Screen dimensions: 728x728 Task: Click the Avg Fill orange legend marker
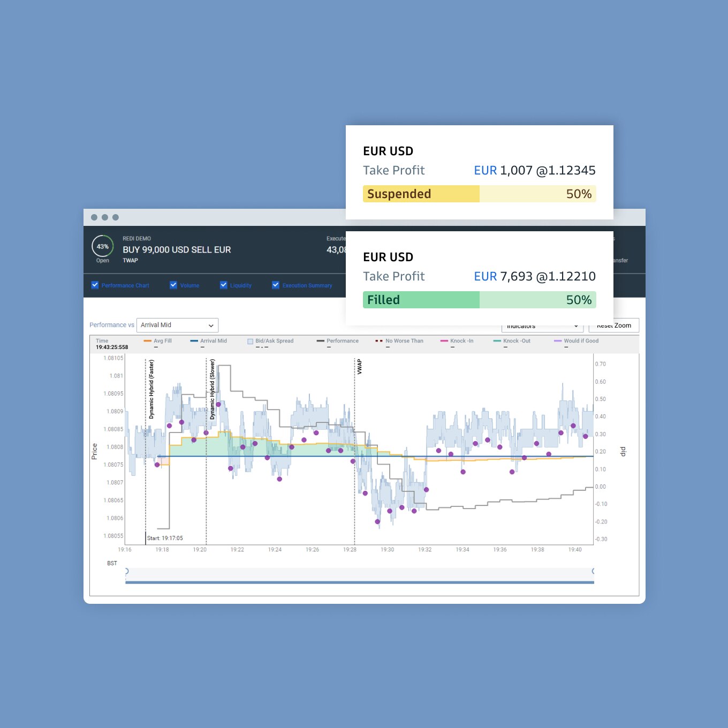148,341
